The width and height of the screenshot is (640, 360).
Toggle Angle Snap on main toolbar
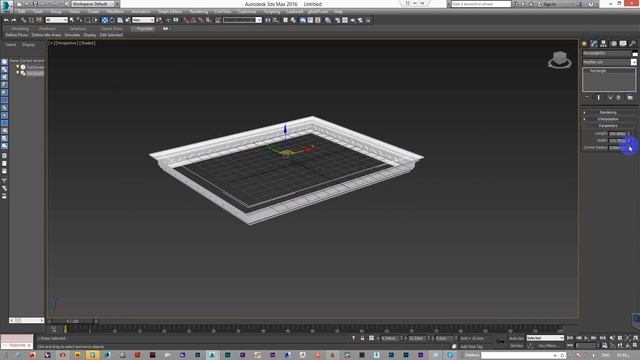pos(193,20)
